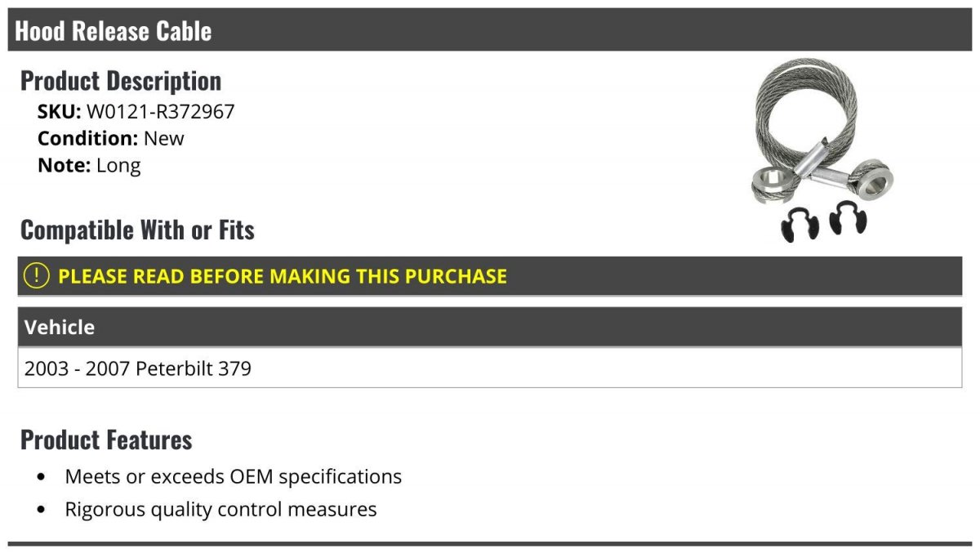Click the Please Read Before Making This Purchase banner

tap(490, 276)
